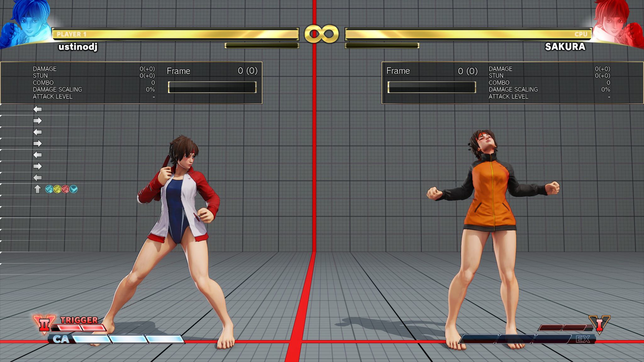Screen dimensions: 644x362
Task: Click the TRIGGER label near V-gauge
Action: [x=79, y=320]
